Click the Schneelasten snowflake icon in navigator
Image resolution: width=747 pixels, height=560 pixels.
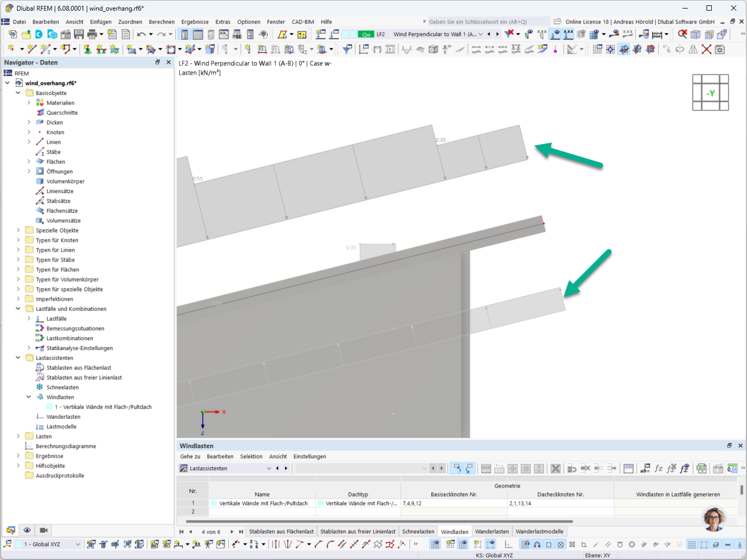click(x=40, y=387)
